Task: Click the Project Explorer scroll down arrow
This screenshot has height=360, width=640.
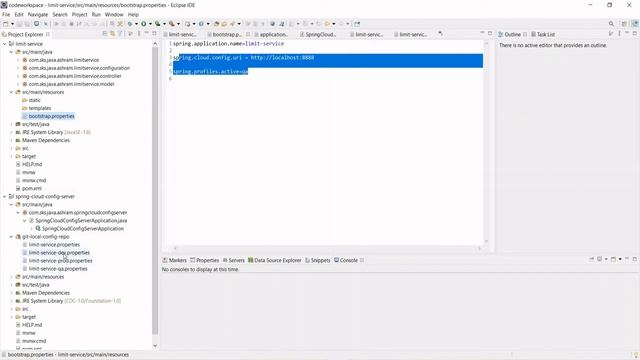Action: 155,346
